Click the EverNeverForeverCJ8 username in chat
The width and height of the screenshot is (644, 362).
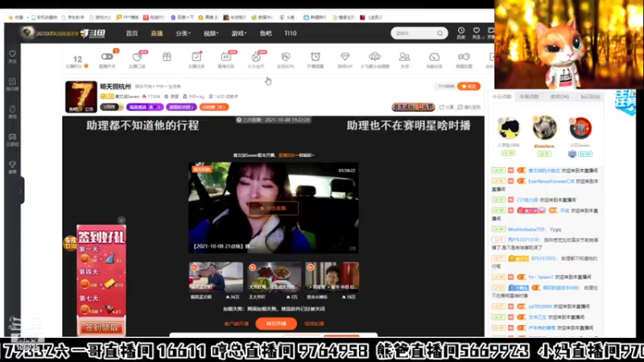tap(551, 181)
